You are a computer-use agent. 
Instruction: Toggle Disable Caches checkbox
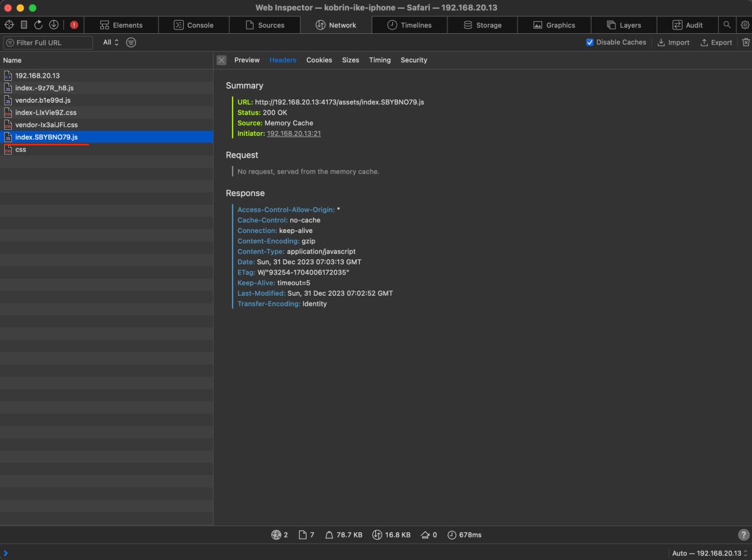click(x=590, y=43)
